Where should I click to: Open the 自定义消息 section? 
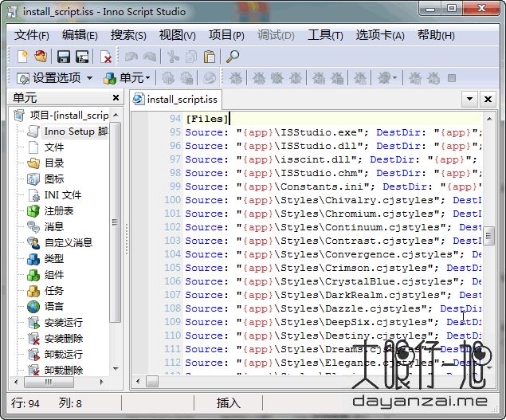click(60, 242)
